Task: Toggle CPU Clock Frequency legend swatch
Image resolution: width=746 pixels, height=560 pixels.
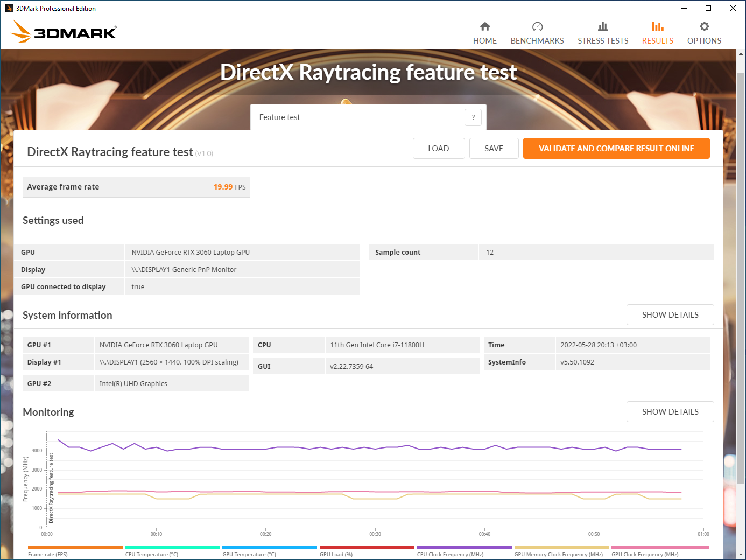Action: (465, 547)
